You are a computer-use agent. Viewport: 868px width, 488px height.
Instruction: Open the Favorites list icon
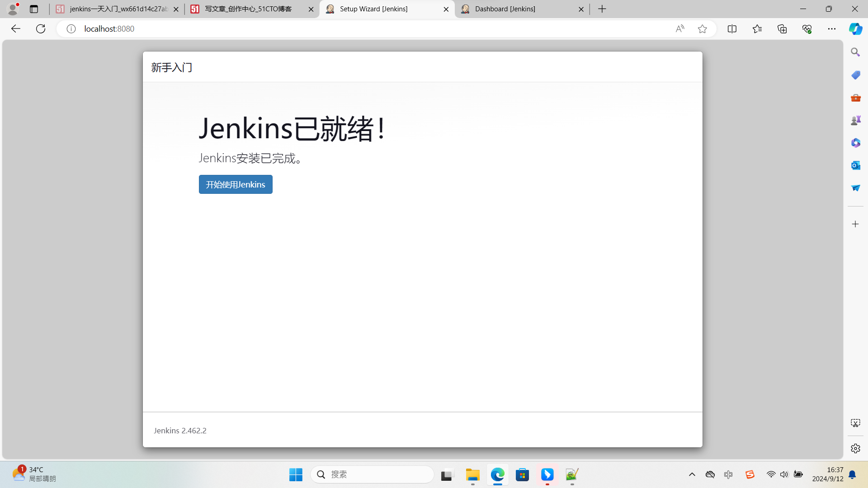[x=757, y=29]
